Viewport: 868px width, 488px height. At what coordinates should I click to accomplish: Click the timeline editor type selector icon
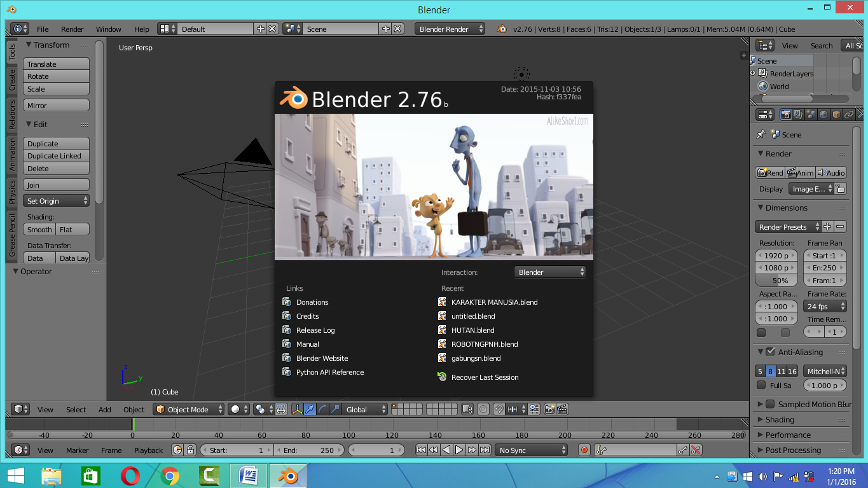tap(19, 450)
